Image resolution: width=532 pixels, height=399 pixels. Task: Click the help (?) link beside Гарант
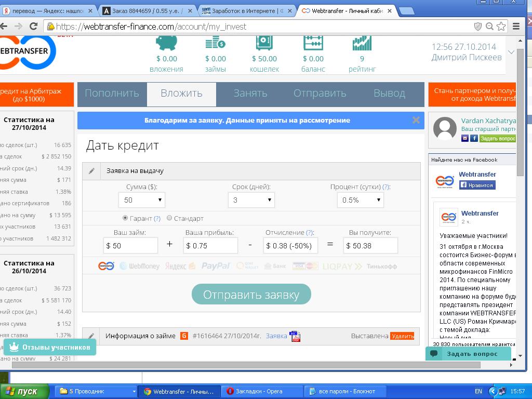[157, 219]
